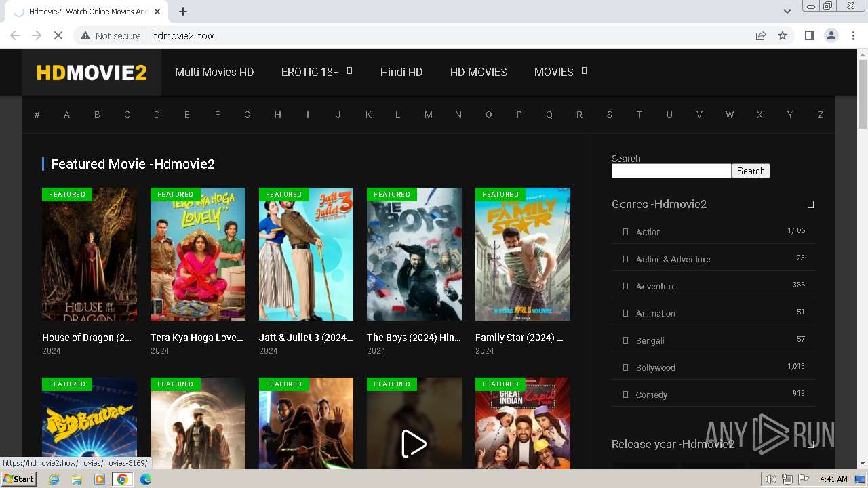
Task: Launch Internet Explorer from taskbar
Action: click(54, 479)
